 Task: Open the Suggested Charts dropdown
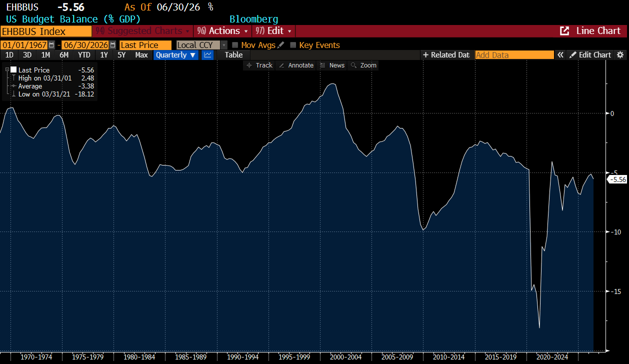click(x=142, y=31)
